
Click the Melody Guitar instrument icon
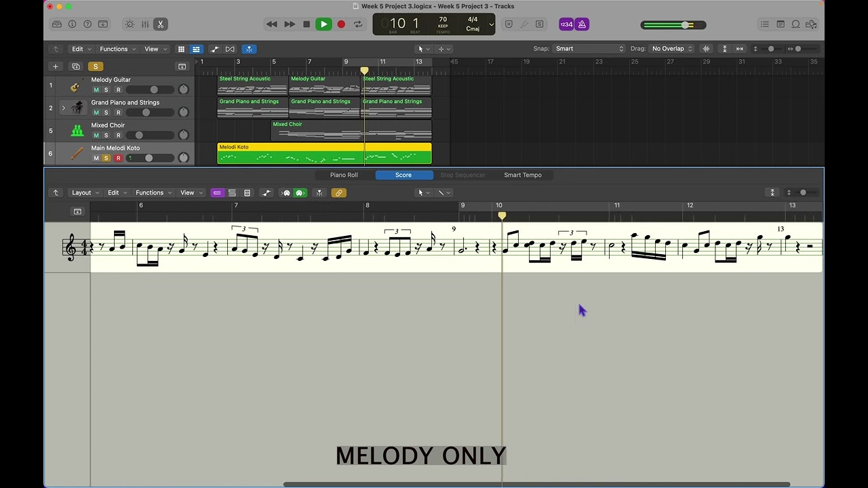77,85
